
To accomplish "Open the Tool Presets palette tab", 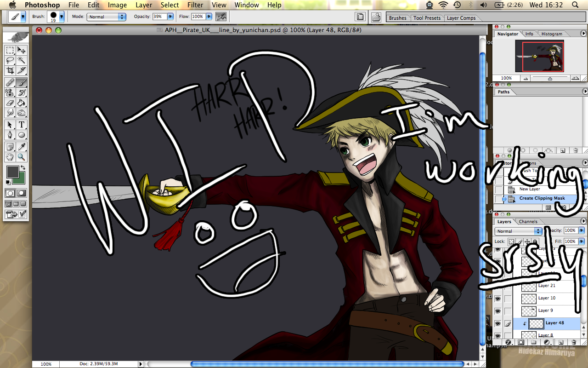I will coord(427,18).
